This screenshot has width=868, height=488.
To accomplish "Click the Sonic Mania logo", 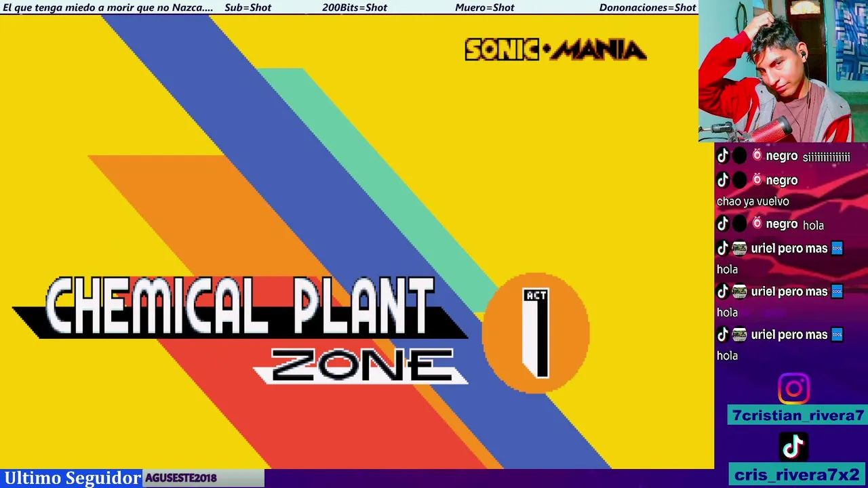I will (x=555, y=49).
